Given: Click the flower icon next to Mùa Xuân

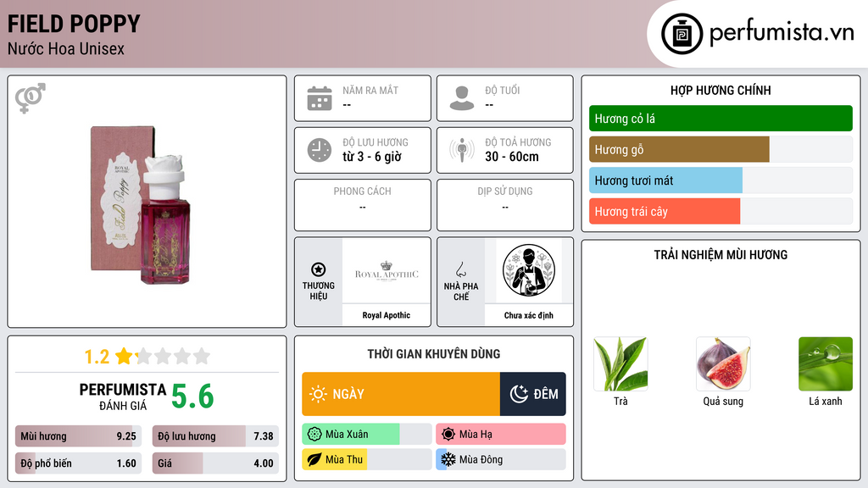Looking at the screenshot, I should tap(314, 435).
